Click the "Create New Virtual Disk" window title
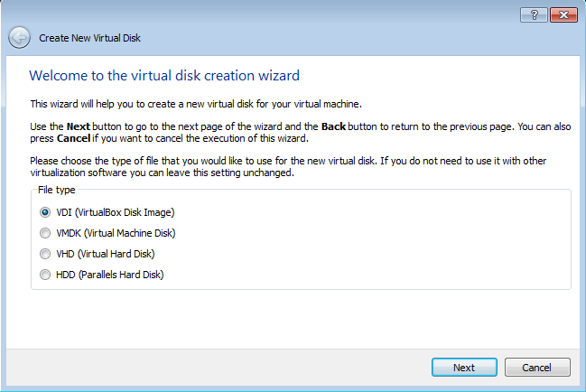The image size is (586, 392). (89, 38)
